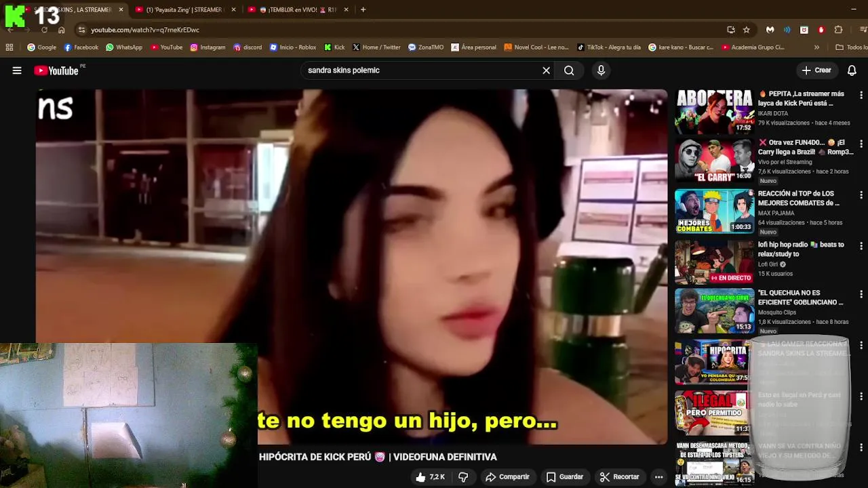The width and height of the screenshot is (868, 488).
Task: Open the Inicio - Roblox bookmark
Action: (293, 47)
